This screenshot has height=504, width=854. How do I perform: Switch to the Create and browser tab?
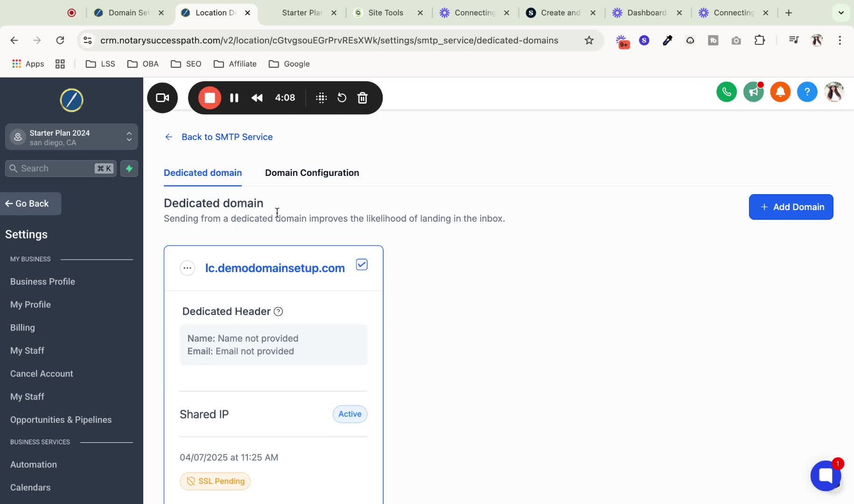pos(560,13)
